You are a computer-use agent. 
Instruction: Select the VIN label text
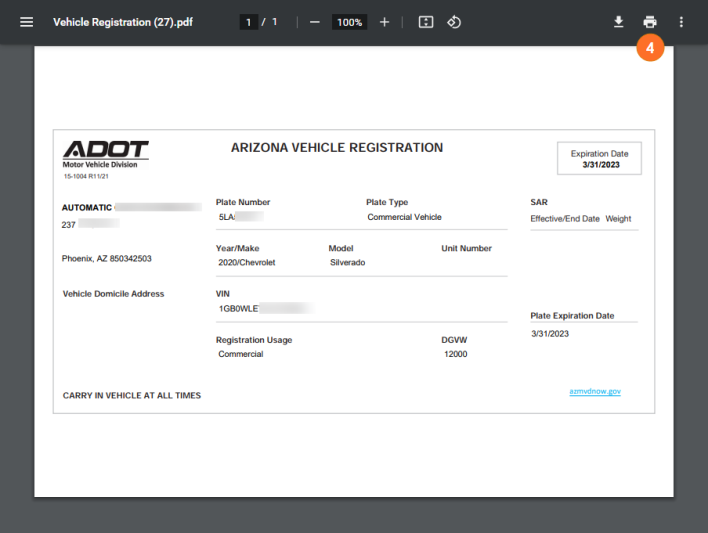tap(223, 294)
